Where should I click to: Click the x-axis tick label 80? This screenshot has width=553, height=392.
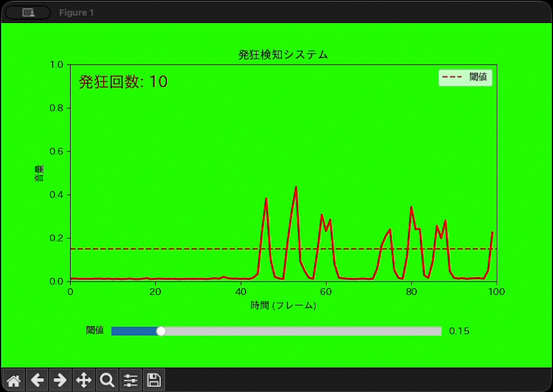(x=412, y=292)
